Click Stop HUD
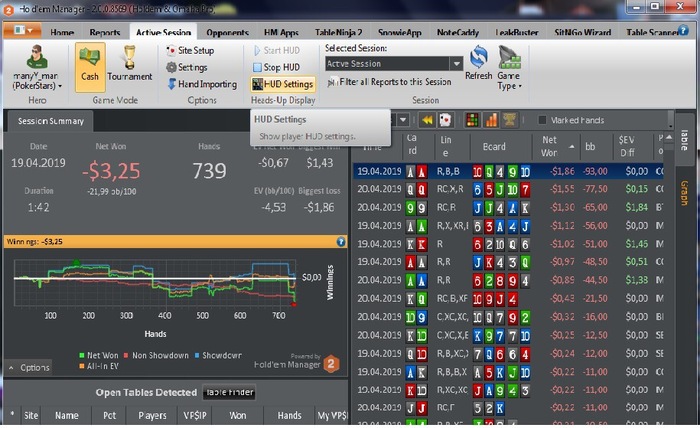Image resolution: width=700 pixels, height=428 pixels. point(277,67)
